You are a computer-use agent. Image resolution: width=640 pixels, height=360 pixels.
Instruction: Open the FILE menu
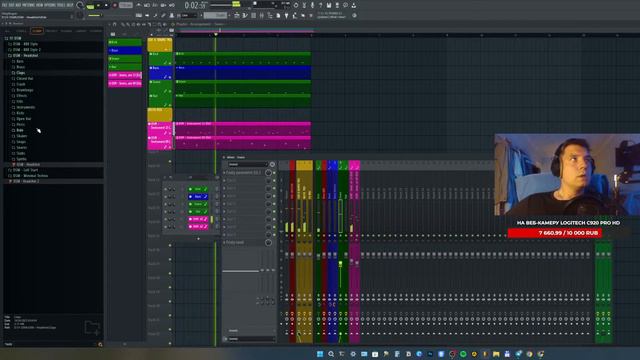pos(4,5)
